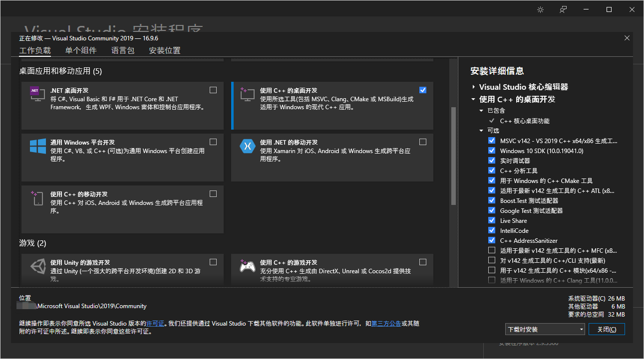The height and width of the screenshot is (359, 644).
Task: Check the 使用 Unity 的游戏开发 checkbox
Action: pos(213,262)
